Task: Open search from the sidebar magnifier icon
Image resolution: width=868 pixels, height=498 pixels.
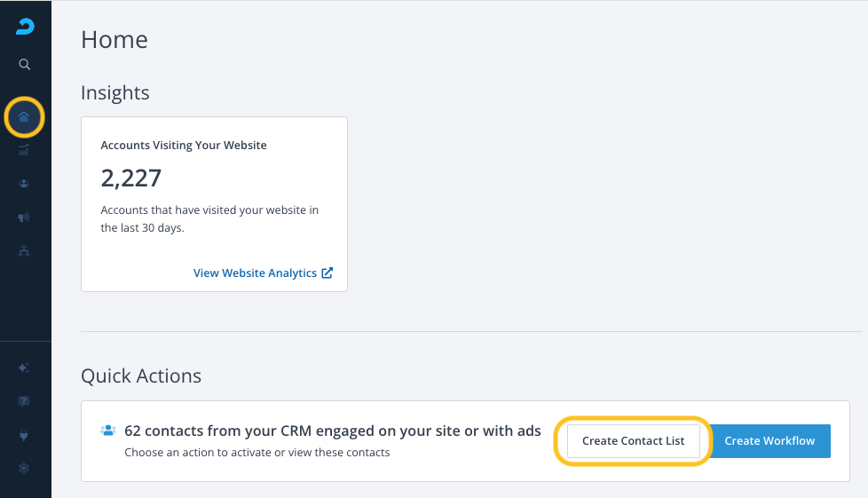Action: (x=25, y=64)
